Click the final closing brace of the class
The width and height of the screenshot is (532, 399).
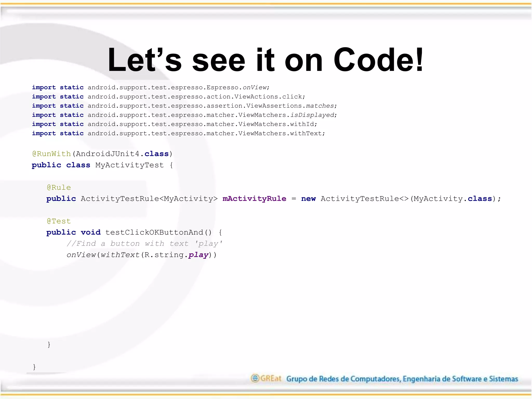click(34, 367)
